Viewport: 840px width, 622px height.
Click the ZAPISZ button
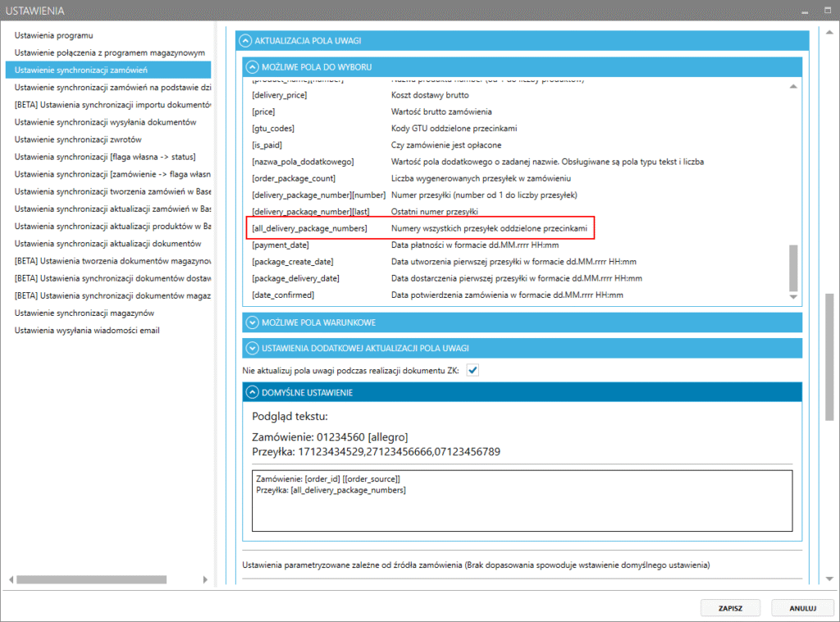(730, 608)
